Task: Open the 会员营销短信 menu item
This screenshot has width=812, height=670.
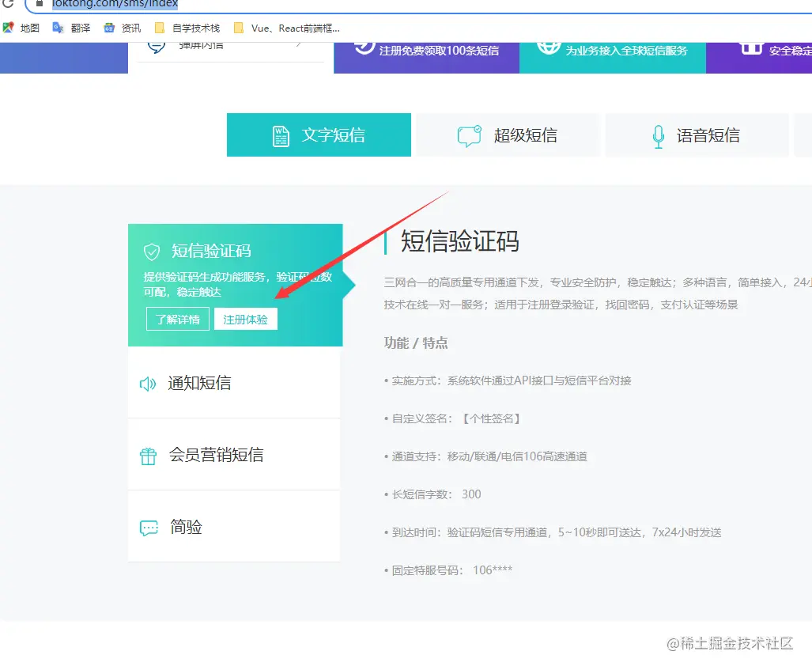Action: (234, 454)
